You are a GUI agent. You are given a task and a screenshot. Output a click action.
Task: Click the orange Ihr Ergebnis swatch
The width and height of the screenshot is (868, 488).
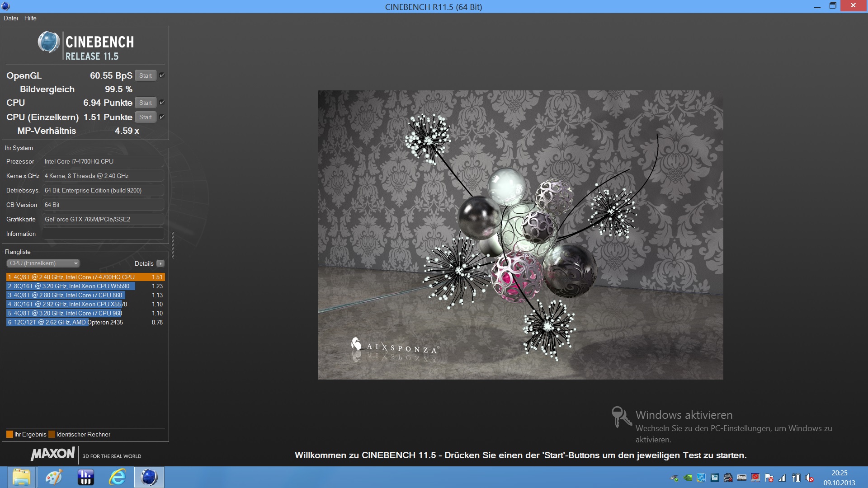pyautogui.click(x=9, y=434)
